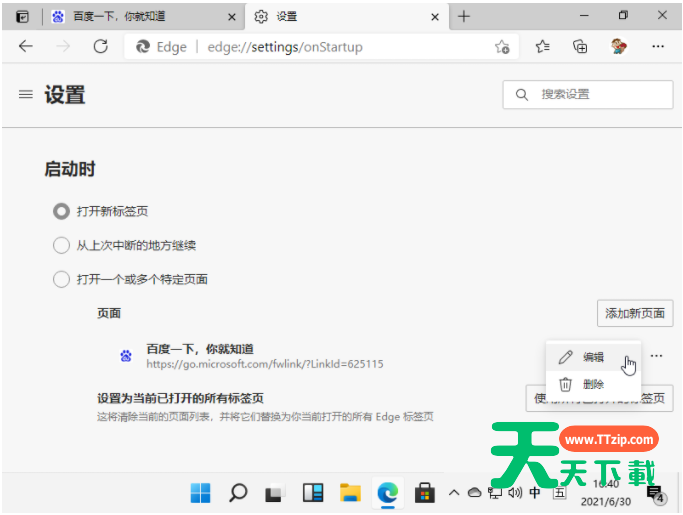Open the Collections icon in toolbar
Screen dimensions: 683x515
point(580,47)
